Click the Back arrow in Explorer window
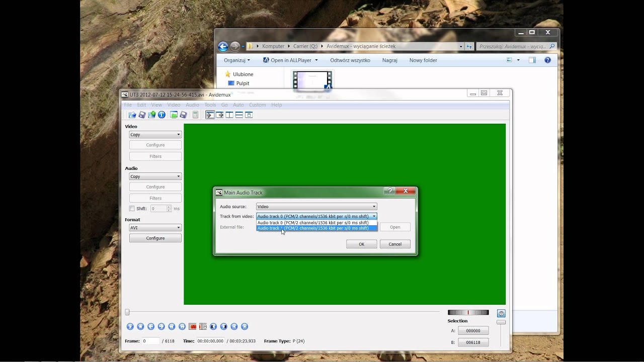This screenshot has width=644, height=362. (x=223, y=46)
